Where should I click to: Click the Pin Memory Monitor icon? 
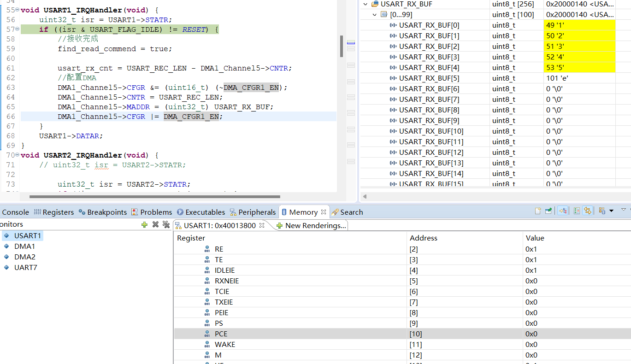tap(548, 211)
